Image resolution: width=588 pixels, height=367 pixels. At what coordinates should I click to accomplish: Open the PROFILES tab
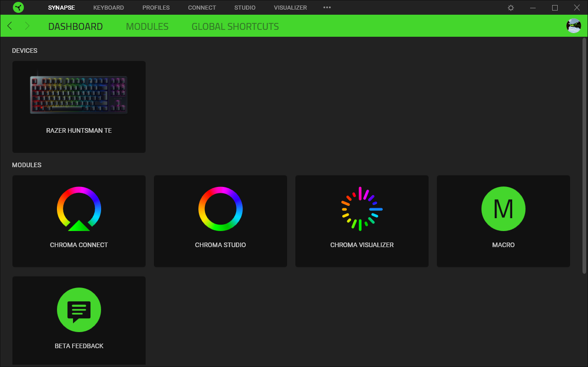point(156,8)
